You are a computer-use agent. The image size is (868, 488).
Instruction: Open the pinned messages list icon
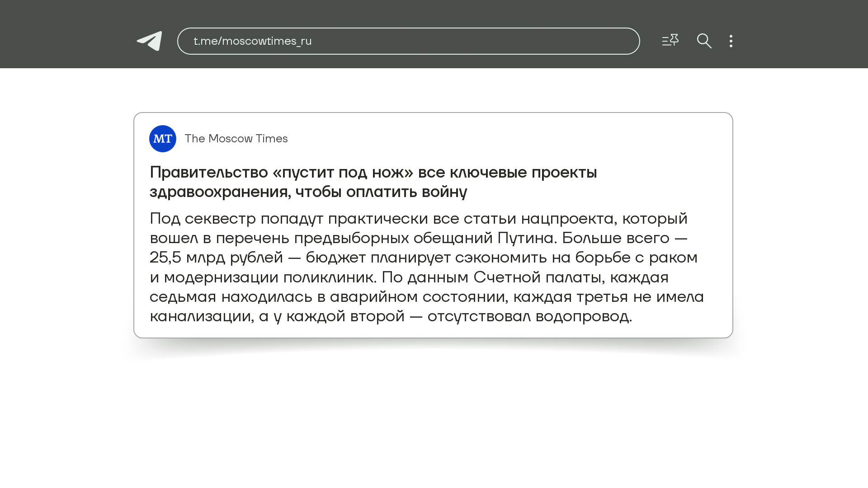tap(670, 41)
